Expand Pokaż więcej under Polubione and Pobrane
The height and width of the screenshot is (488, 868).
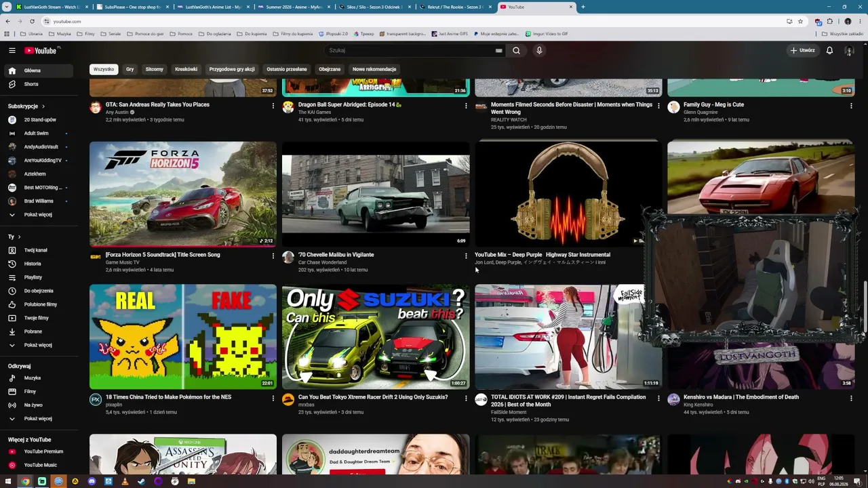[x=39, y=345]
